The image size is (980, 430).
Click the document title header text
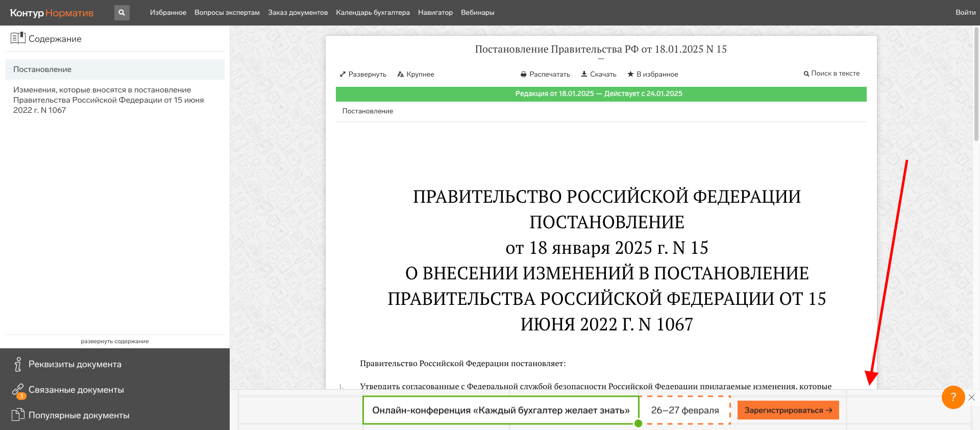pyautogui.click(x=601, y=50)
